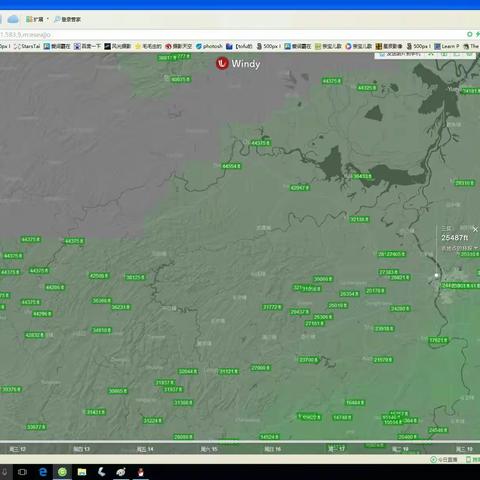Click the green refresh icon in address bar

[x=470, y=34]
